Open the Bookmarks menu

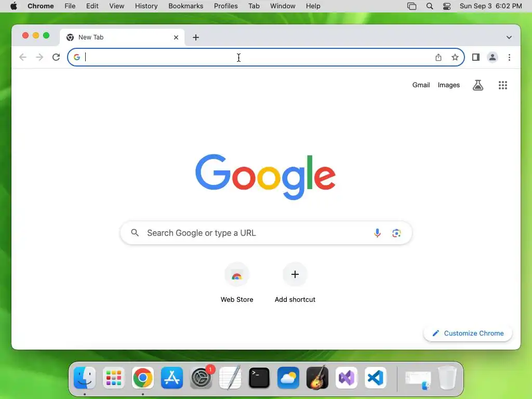coord(185,6)
